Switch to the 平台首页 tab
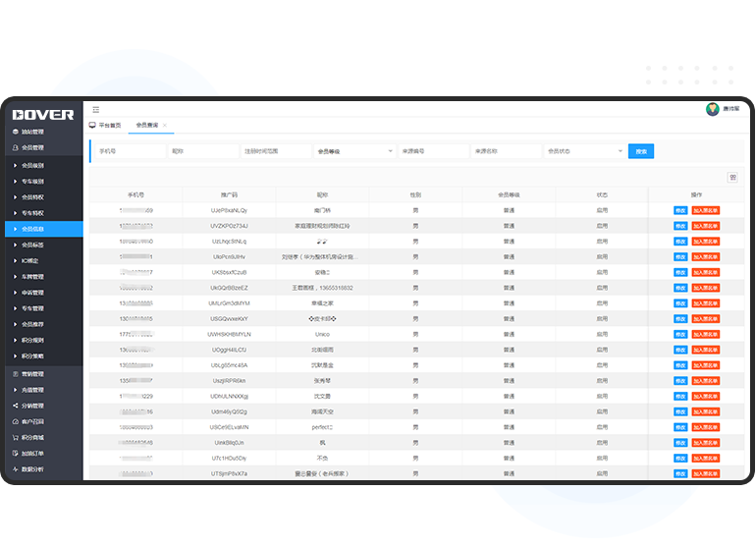Screen dimensions: 756x546 coord(106,126)
